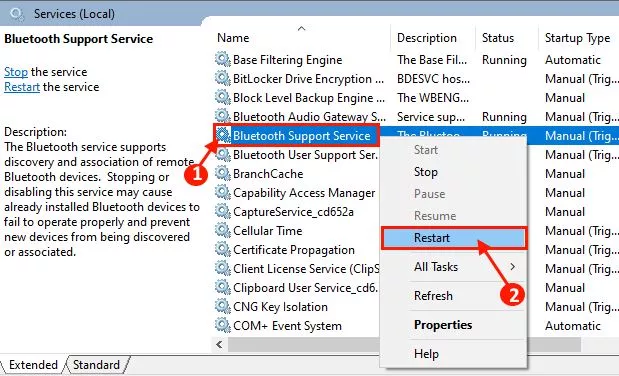619x376 pixels.
Task: Expand the All Tasks submenu arrow
Action: pos(512,267)
